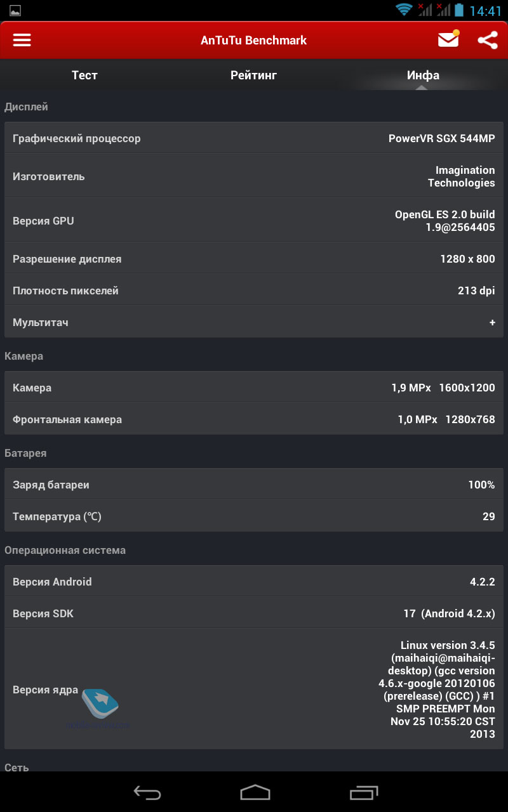Select the Разрешение дисплея row
The image size is (508, 812).
click(254, 259)
